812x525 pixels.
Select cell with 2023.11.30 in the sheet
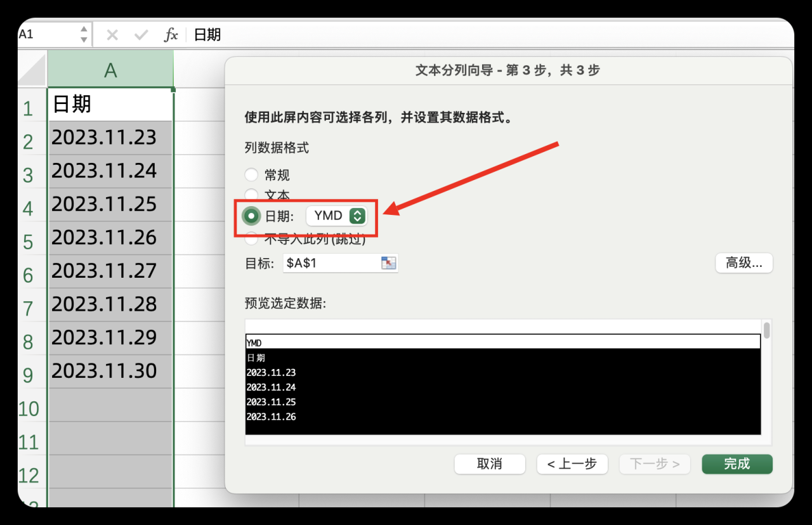tap(110, 371)
